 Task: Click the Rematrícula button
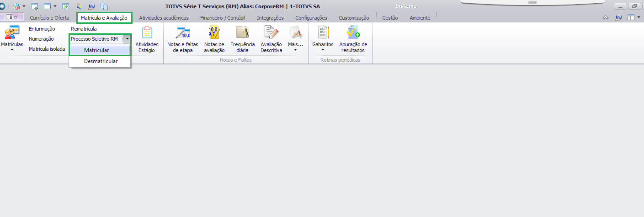point(84,29)
